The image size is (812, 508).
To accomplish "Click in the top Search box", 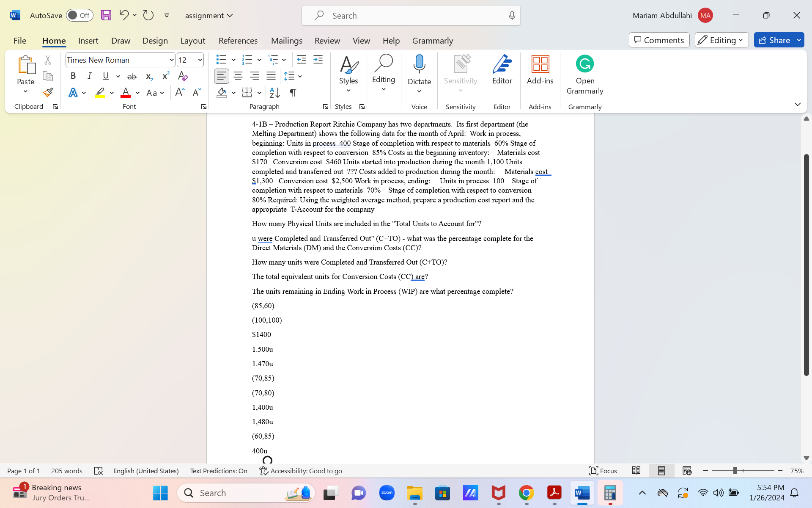I will pyautogui.click(x=410, y=15).
